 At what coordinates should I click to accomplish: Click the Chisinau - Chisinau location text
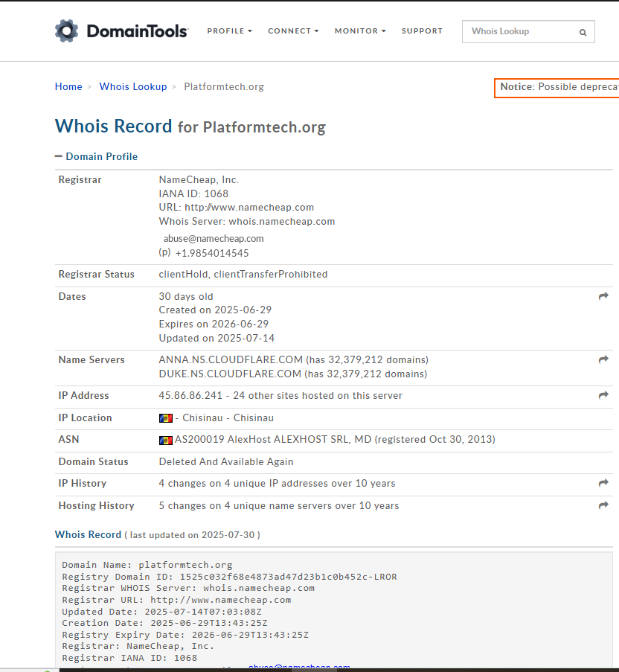[228, 417]
